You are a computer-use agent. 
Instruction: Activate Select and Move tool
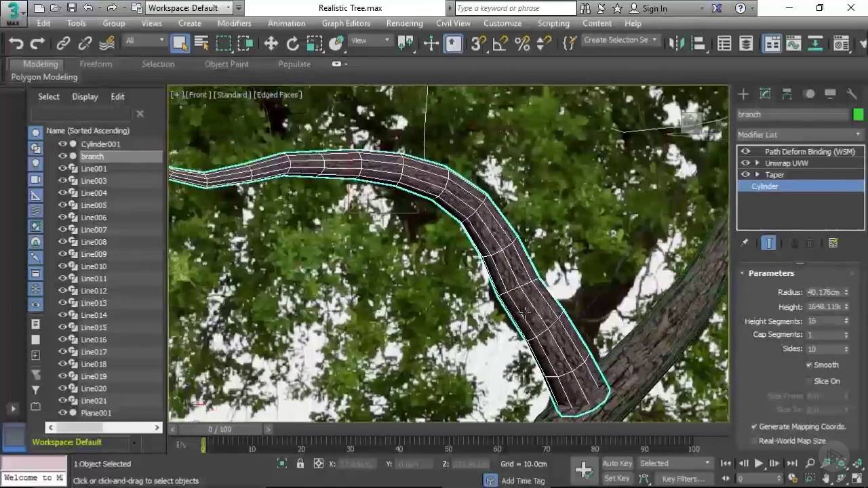coord(271,43)
